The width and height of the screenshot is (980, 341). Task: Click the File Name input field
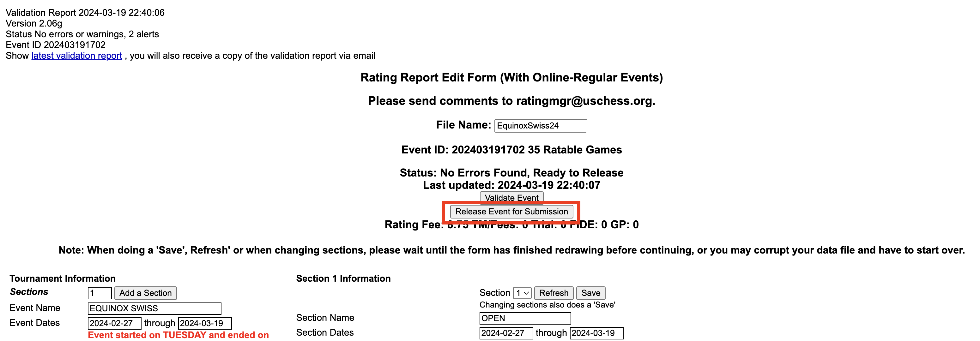tap(540, 126)
